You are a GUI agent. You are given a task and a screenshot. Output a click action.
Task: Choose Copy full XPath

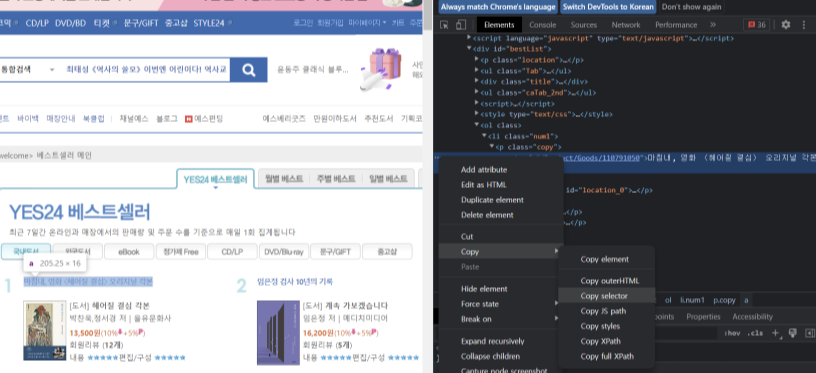[606, 356]
